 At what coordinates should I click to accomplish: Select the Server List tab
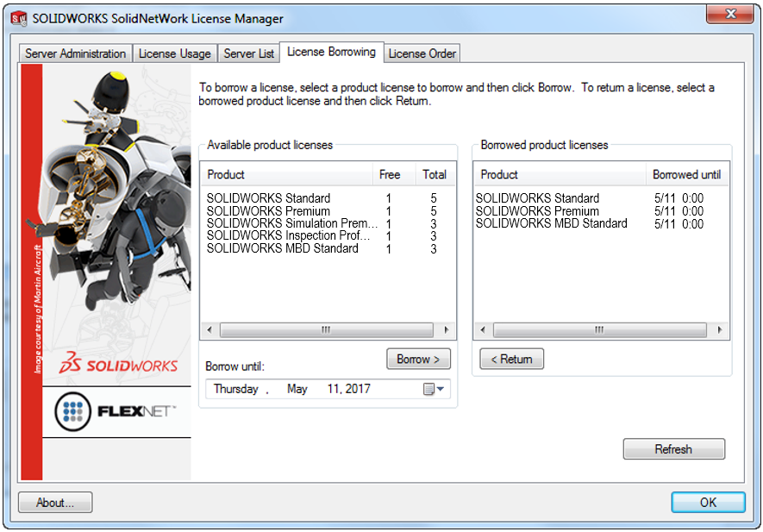click(248, 53)
